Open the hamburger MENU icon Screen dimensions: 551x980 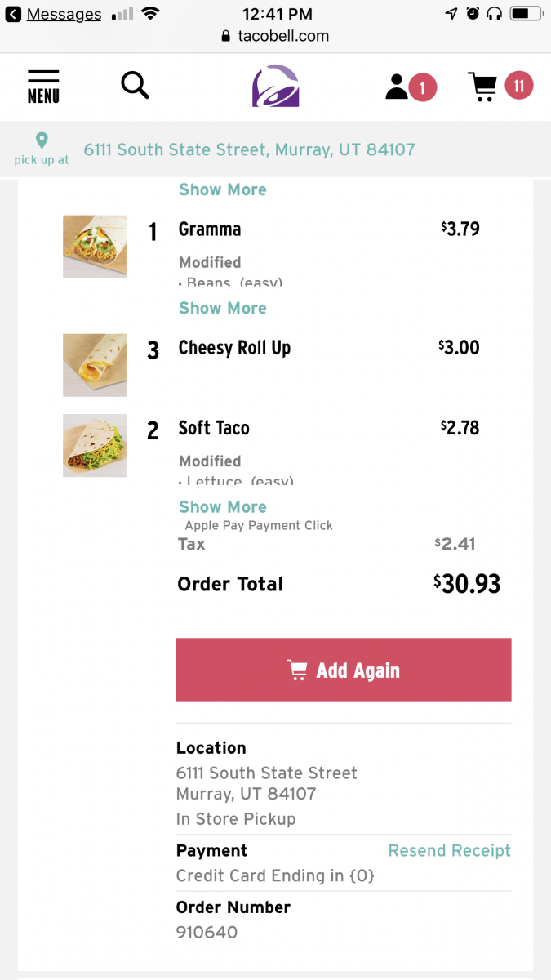(x=43, y=86)
